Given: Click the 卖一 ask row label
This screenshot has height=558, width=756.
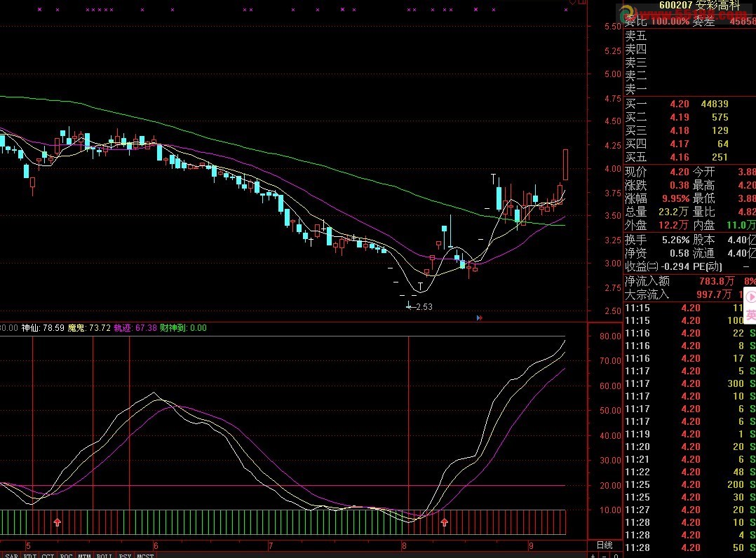Looking at the screenshot, I should (x=635, y=88).
